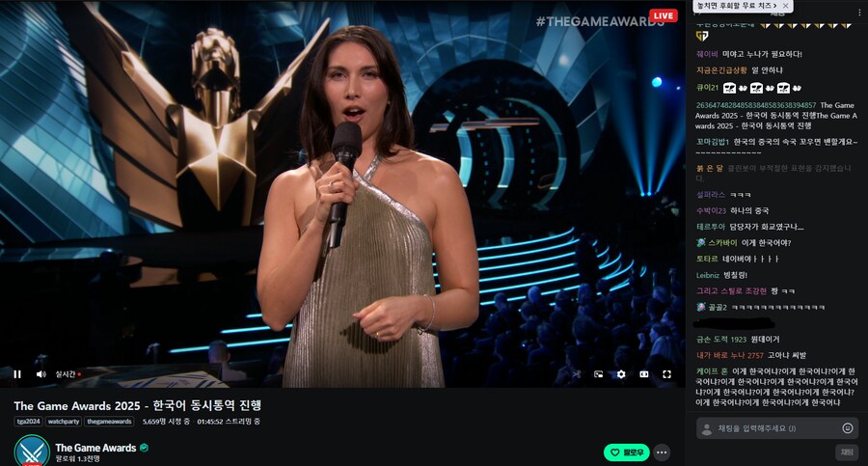This screenshot has width=868, height=466.
Task: Select the tga2024 tag
Action: 28,422
